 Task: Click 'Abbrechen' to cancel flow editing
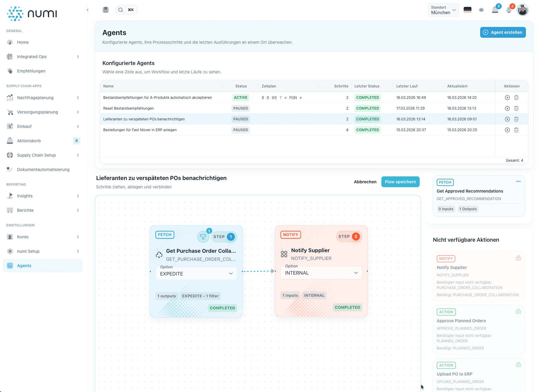[x=365, y=182]
